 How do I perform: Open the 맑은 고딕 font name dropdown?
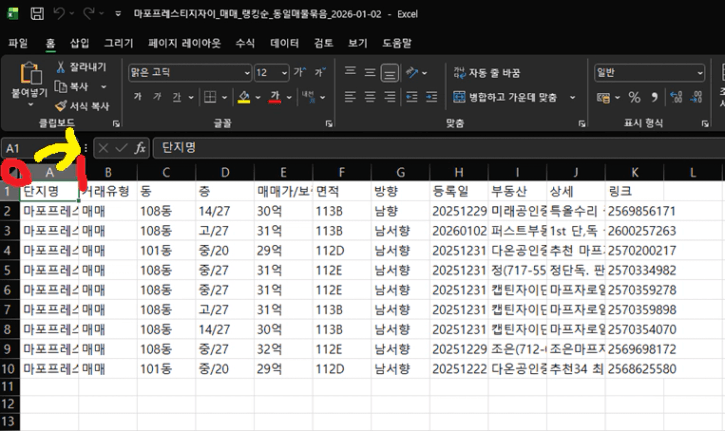[x=245, y=73]
